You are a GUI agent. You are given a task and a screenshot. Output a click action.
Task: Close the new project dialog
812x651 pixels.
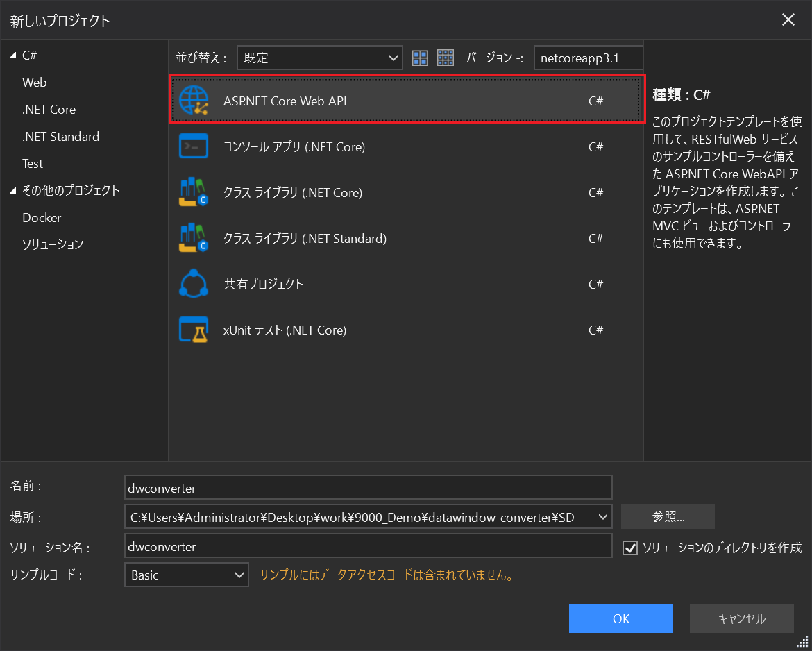pyautogui.click(x=788, y=20)
